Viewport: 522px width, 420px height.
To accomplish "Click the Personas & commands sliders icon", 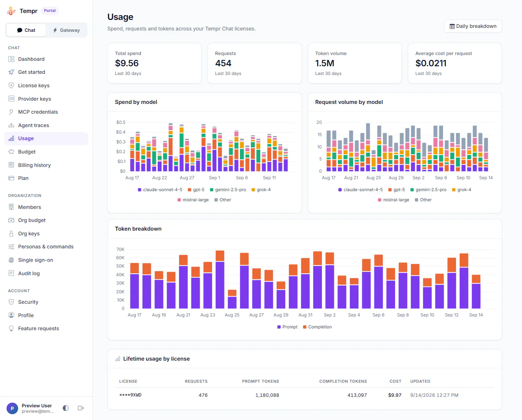I will [x=11, y=247].
